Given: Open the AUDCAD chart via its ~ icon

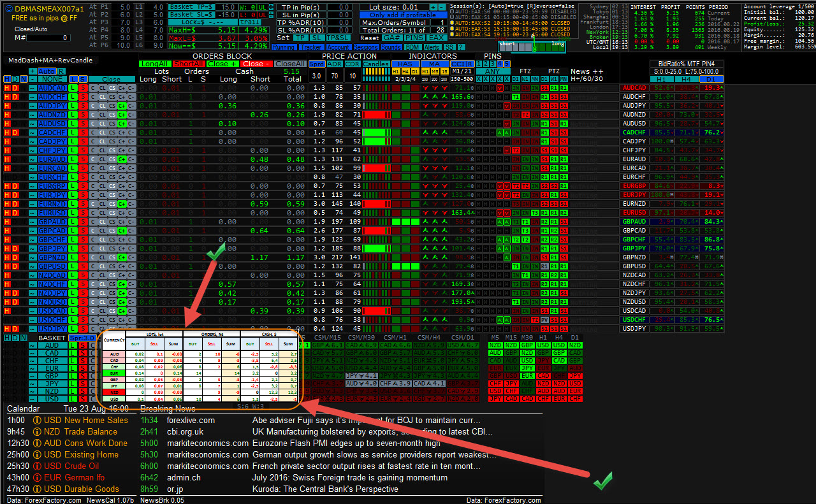Looking at the screenshot, I should pyautogui.click(x=32, y=88).
